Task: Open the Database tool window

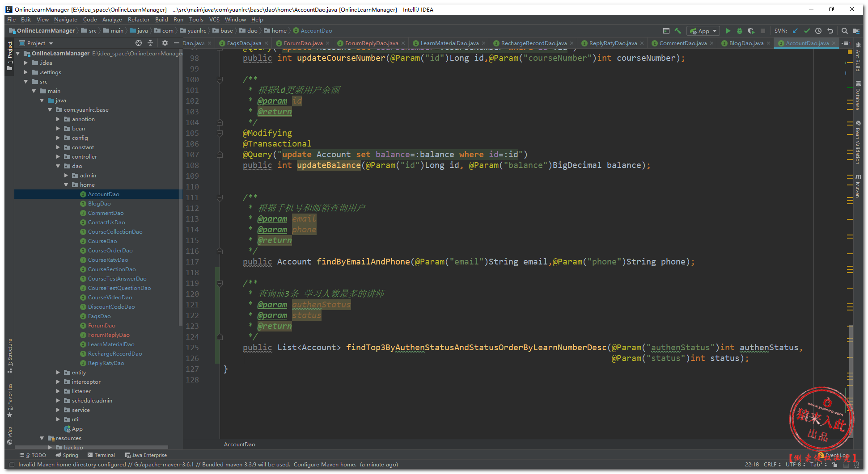Action: click(x=858, y=96)
